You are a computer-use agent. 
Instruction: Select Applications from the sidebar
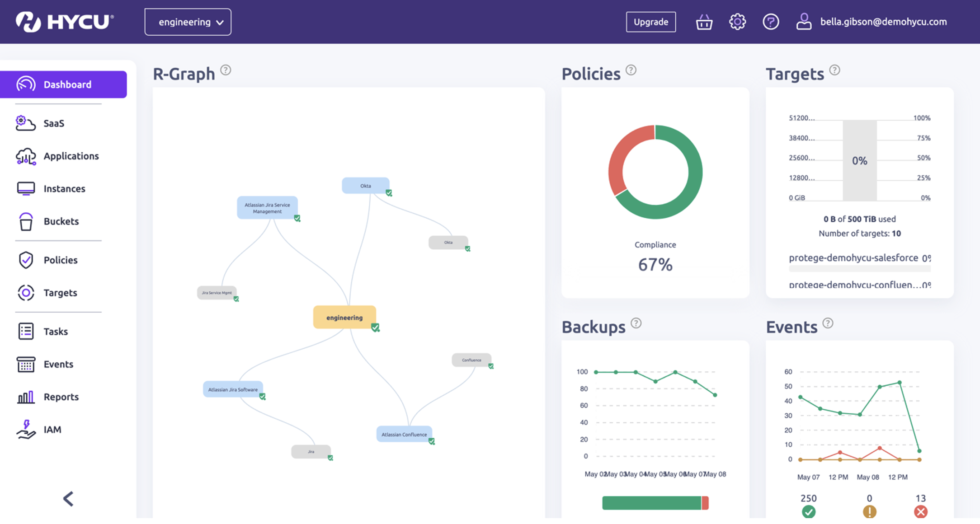click(x=71, y=156)
